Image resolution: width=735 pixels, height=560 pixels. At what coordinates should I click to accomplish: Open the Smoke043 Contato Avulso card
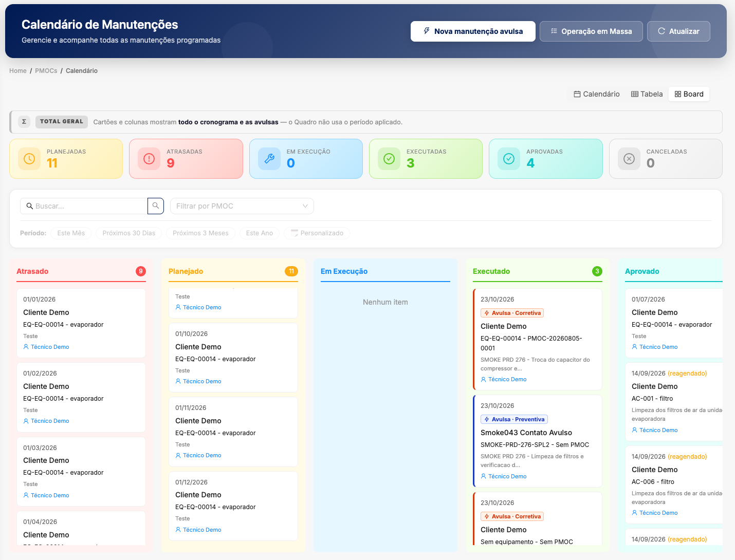537,441
